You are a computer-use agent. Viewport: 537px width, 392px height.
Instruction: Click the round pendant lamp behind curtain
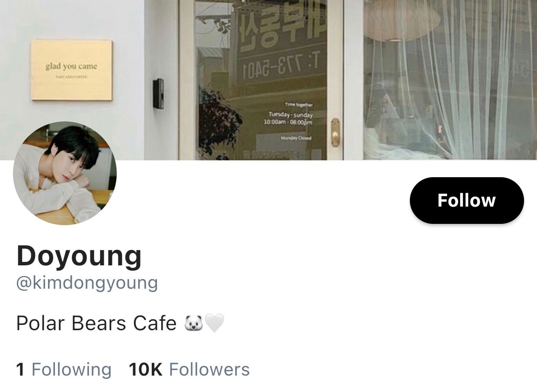click(x=402, y=21)
